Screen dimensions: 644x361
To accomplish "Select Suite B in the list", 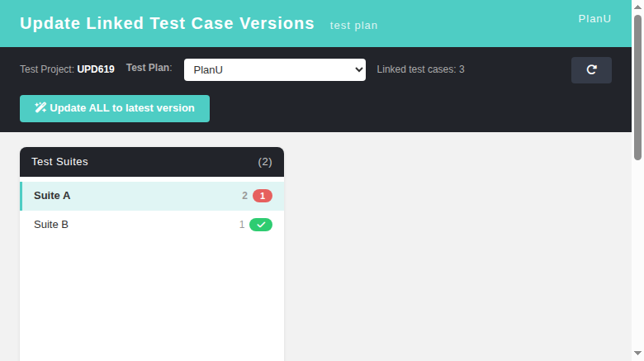I will pos(152,225).
